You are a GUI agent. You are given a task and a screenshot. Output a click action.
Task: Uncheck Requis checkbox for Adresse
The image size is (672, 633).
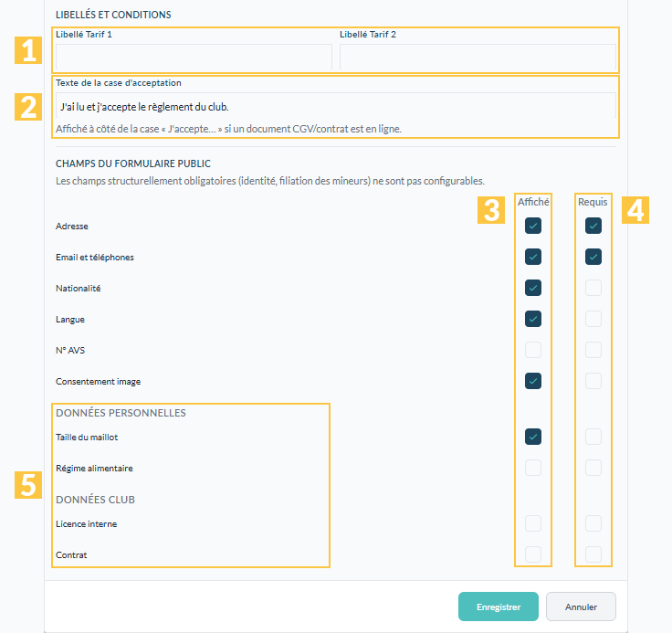593,226
